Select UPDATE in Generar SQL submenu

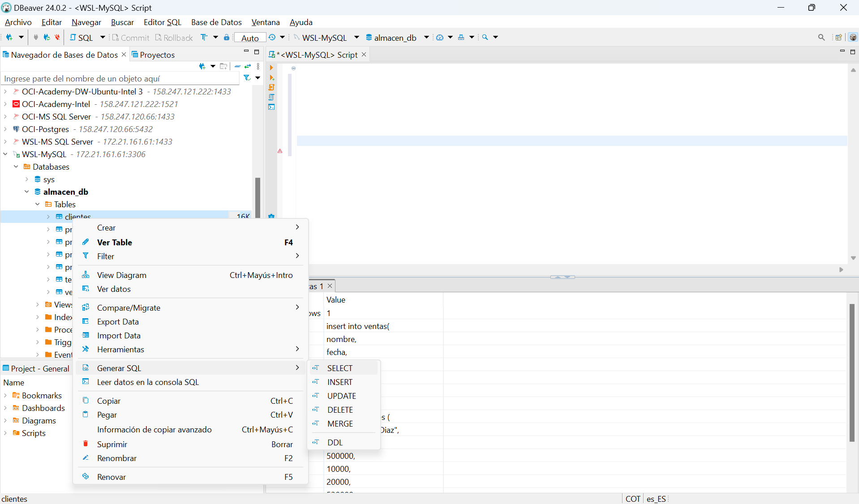(344, 396)
